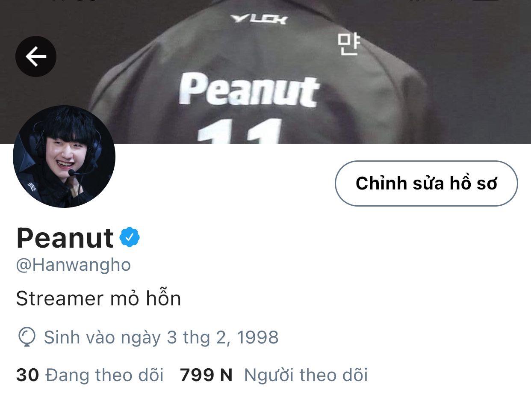Click the year 1998 in the birth date

pyautogui.click(x=257, y=337)
